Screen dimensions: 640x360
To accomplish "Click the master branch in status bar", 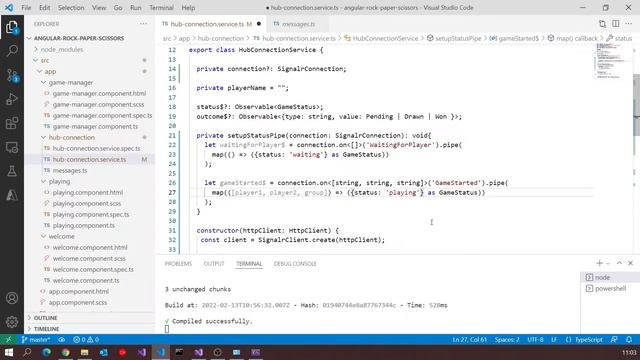I will click(x=36, y=339).
